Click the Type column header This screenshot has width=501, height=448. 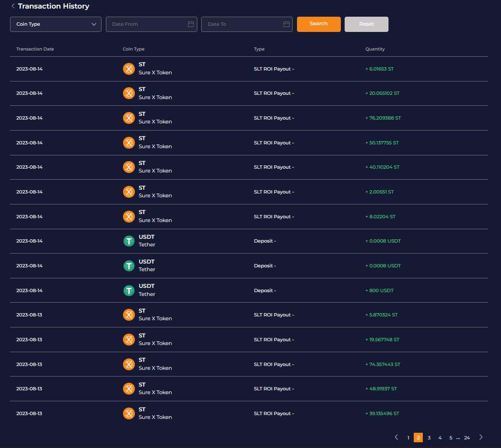[259, 49]
